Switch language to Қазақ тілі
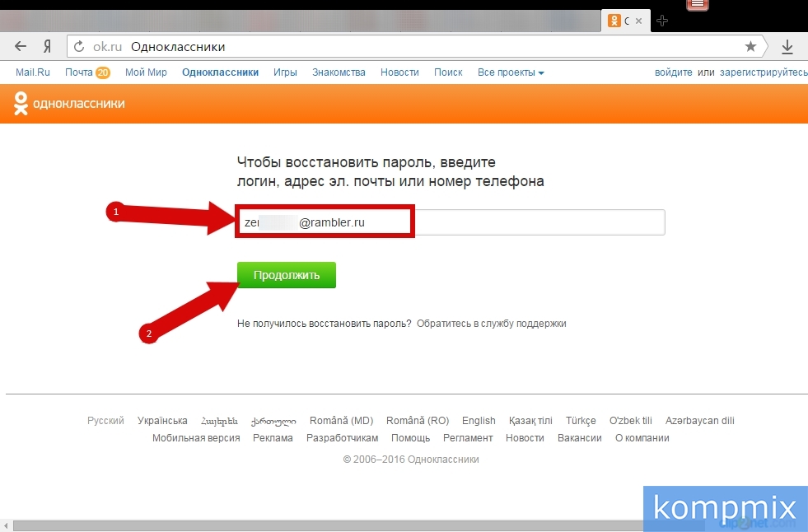 530,421
